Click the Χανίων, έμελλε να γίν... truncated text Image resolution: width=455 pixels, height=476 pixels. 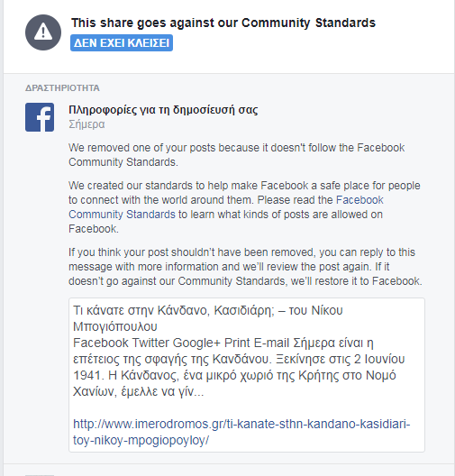coord(139,391)
